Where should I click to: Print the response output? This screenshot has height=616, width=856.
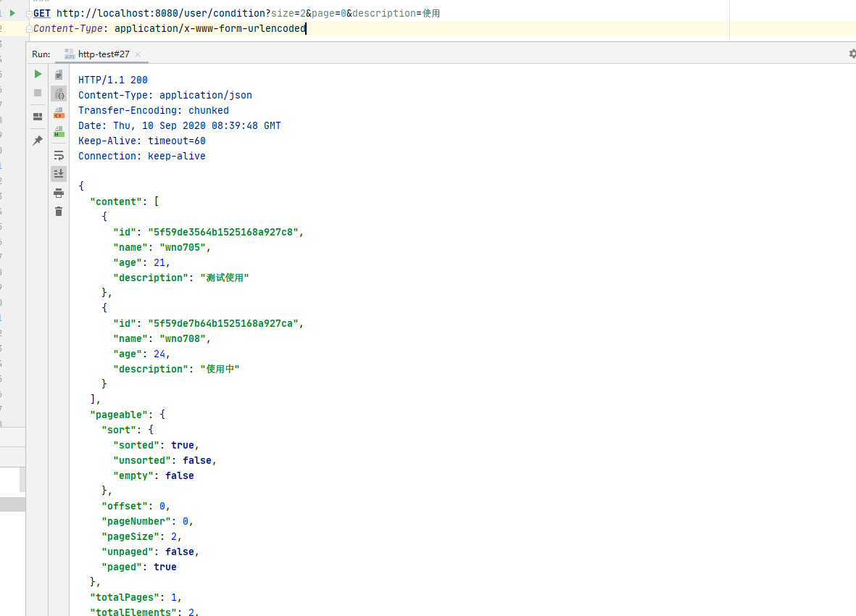[x=59, y=193]
